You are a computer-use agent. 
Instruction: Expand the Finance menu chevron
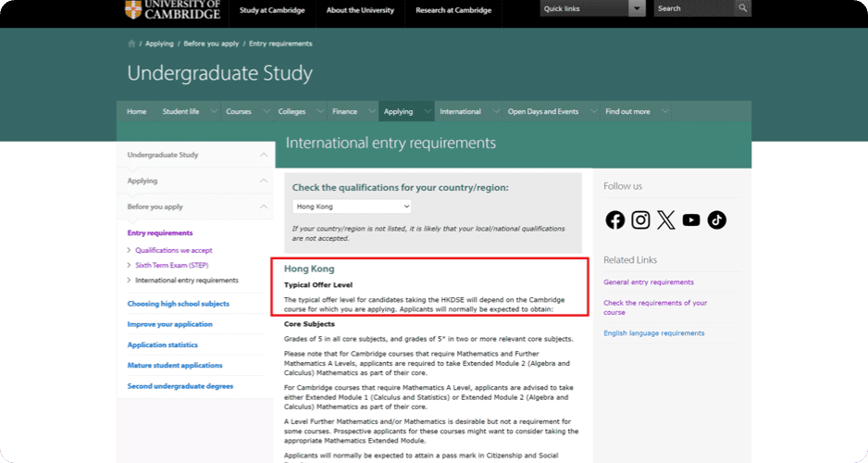371,111
